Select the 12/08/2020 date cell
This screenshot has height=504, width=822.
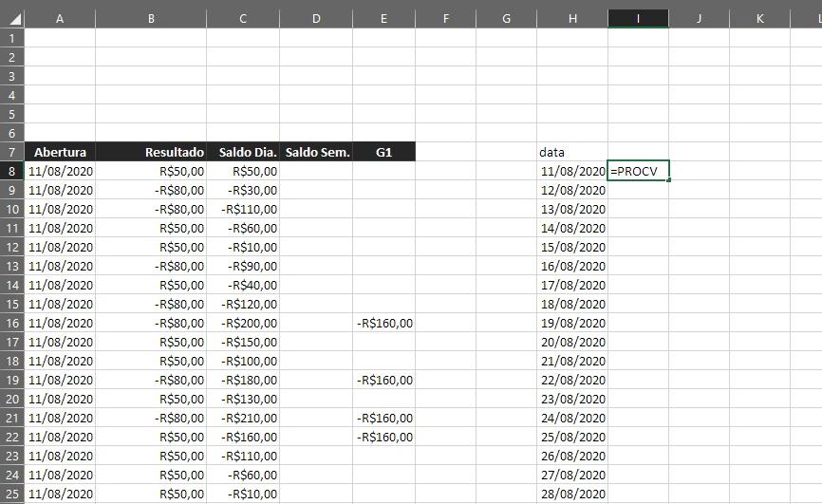(572, 190)
